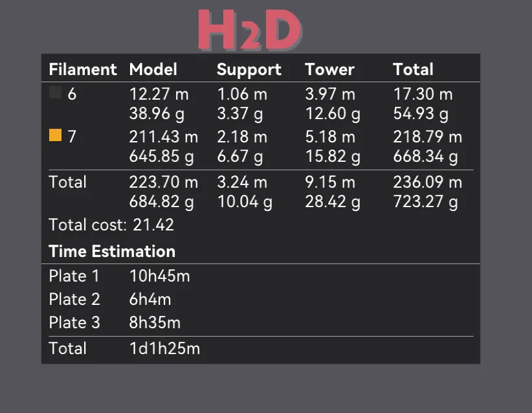Click the Plate 2 time 6h4m
Viewport: 532px width, 413px height.
tap(150, 299)
